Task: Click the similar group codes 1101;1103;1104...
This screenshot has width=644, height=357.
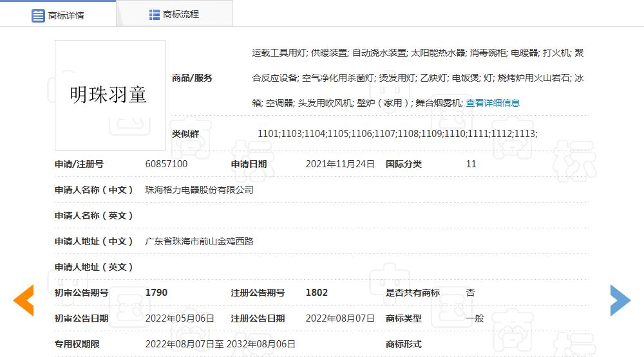Action: 397,134
